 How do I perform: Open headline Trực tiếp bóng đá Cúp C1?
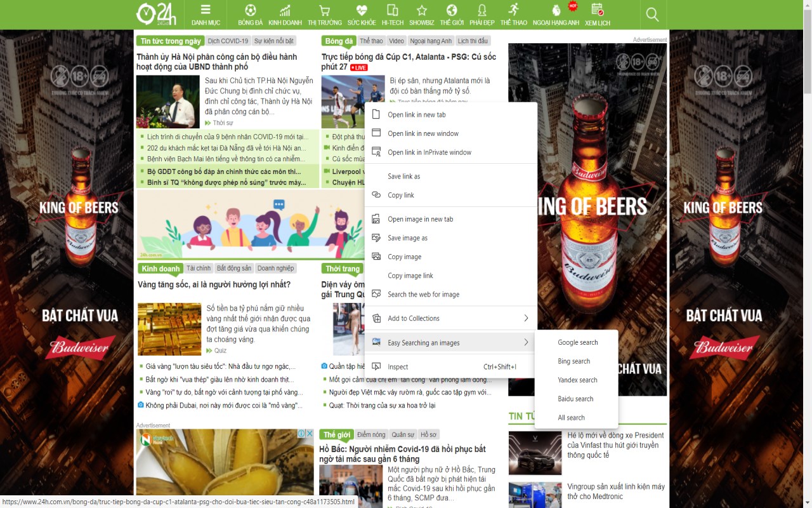pos(409,62)
